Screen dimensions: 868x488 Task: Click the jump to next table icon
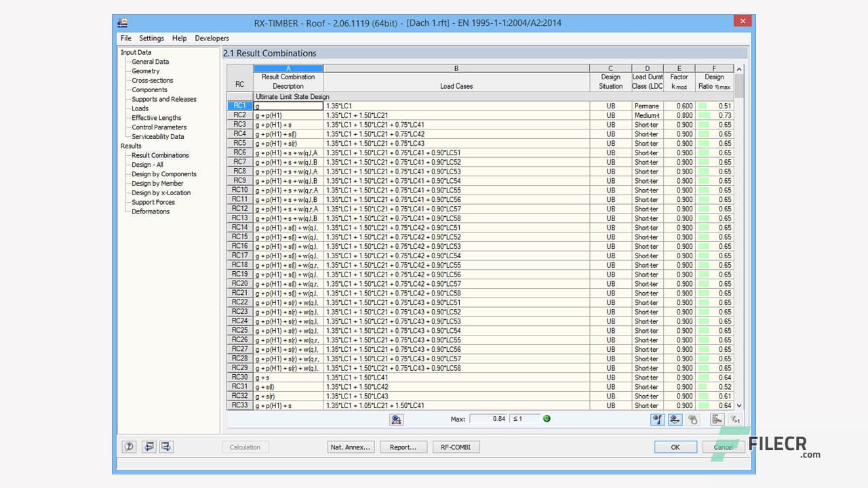click(x=165, y=446)
